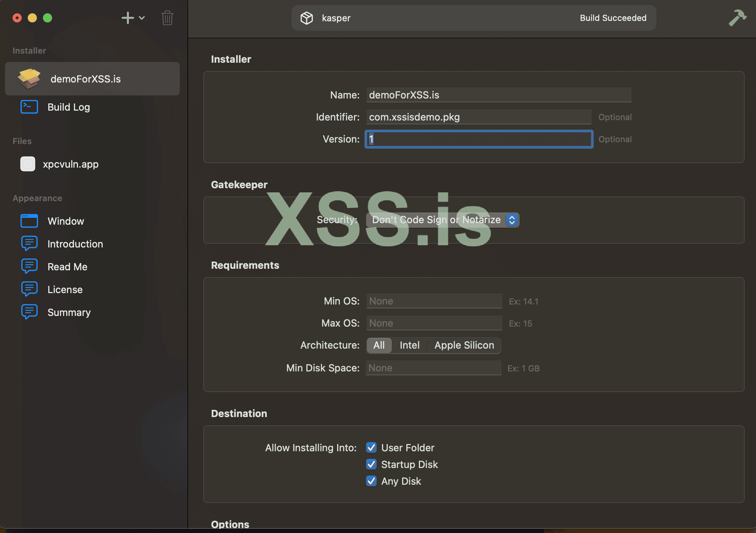Click the hammer build icon
The width and height of the screenshot is (756, 533).
[x=737, y=17]
